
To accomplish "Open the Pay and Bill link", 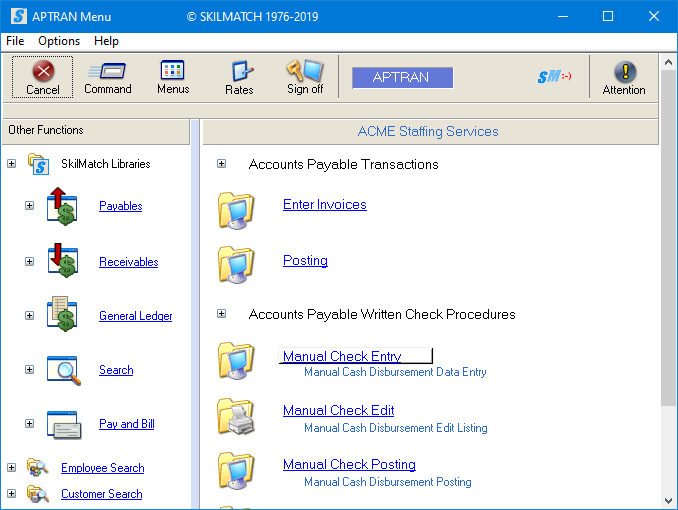I will point(126,424).
